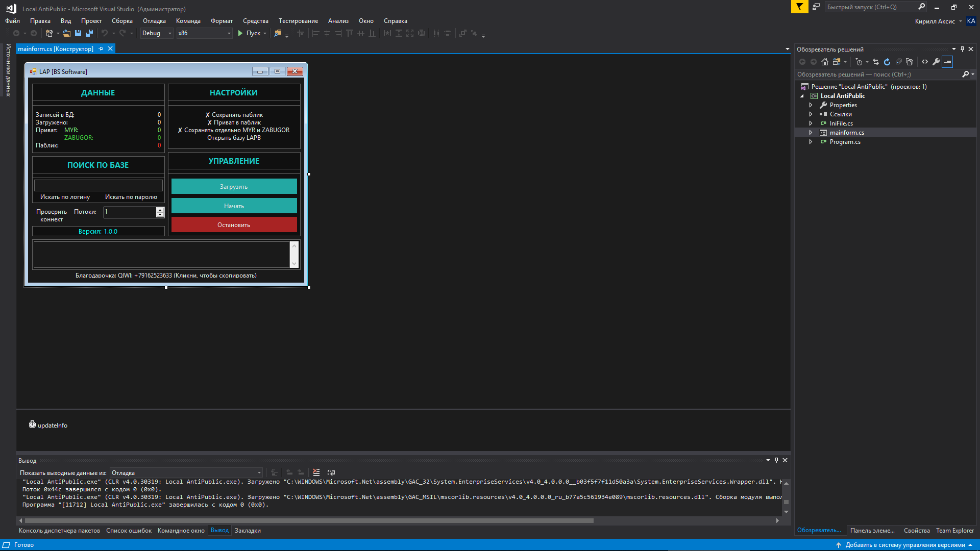Click the New Project toolbar icon
The height and width of the screenshot is (551, 980).
50,33
